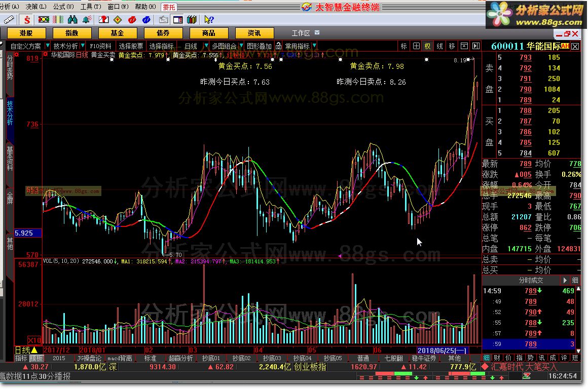This screenshot has width=588, height=389.
Task: Click the skip-to-end side panel icon
Action: point(476,46)
